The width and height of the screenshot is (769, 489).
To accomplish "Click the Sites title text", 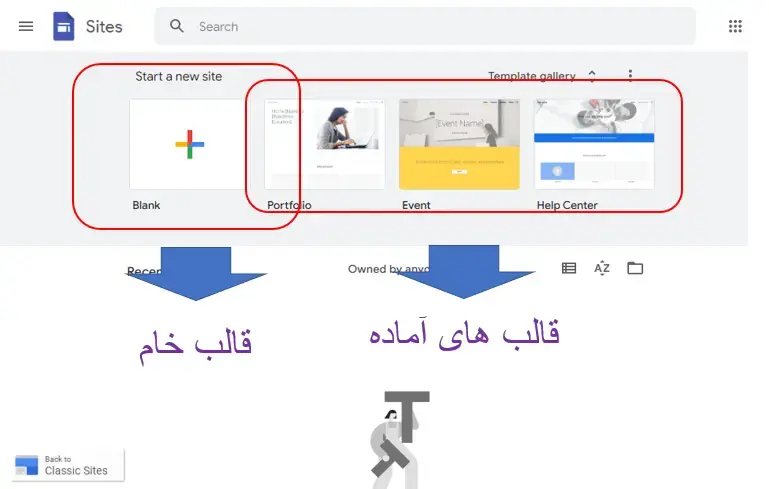I will pos(104,26).
